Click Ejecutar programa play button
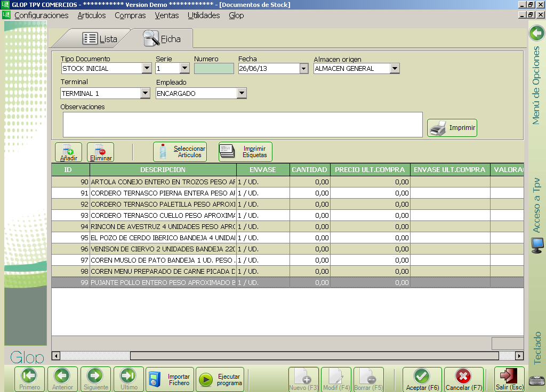The image size is (546, 392). [220, 379]
